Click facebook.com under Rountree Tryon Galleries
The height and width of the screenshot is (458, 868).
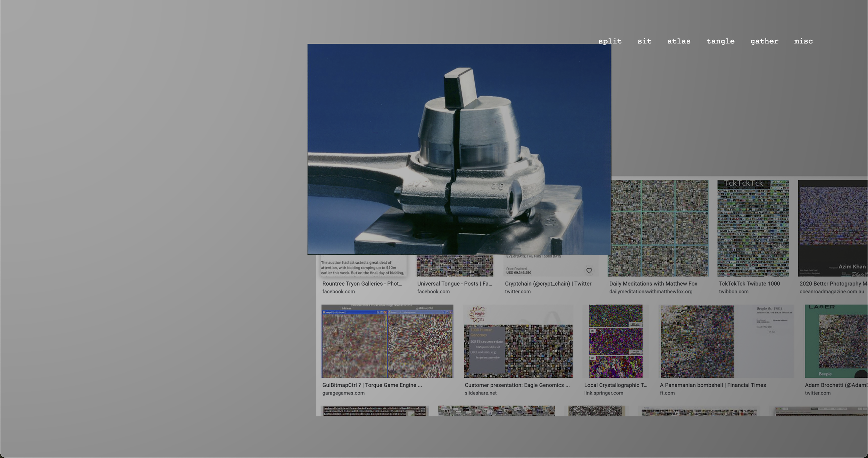click(x=339, y=292)
